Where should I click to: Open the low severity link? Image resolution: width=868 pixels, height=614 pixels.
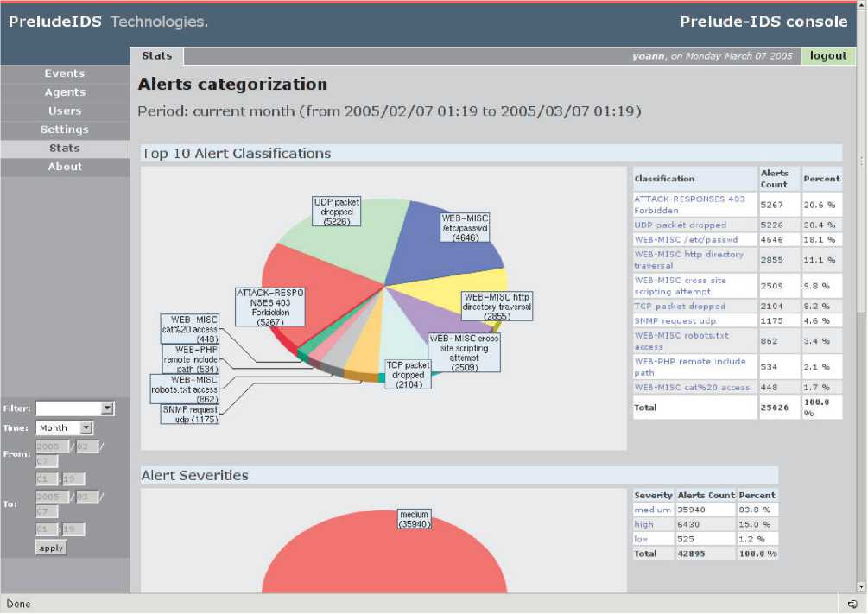(641, 539)
